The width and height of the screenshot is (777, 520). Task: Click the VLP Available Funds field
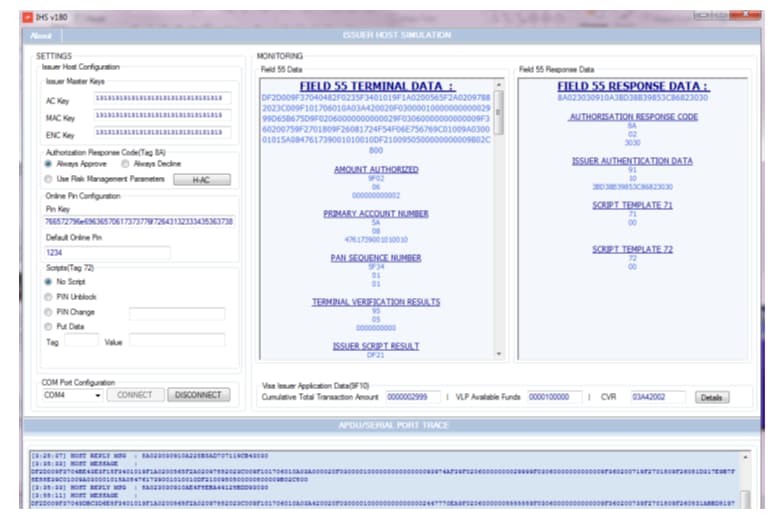(x=554, y=398)
